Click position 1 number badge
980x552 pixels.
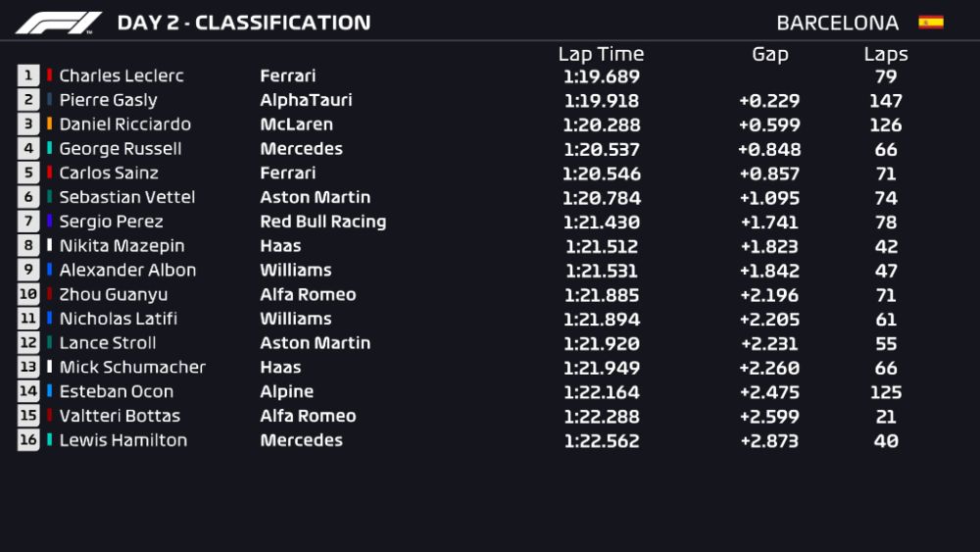(x=28, y=75)
